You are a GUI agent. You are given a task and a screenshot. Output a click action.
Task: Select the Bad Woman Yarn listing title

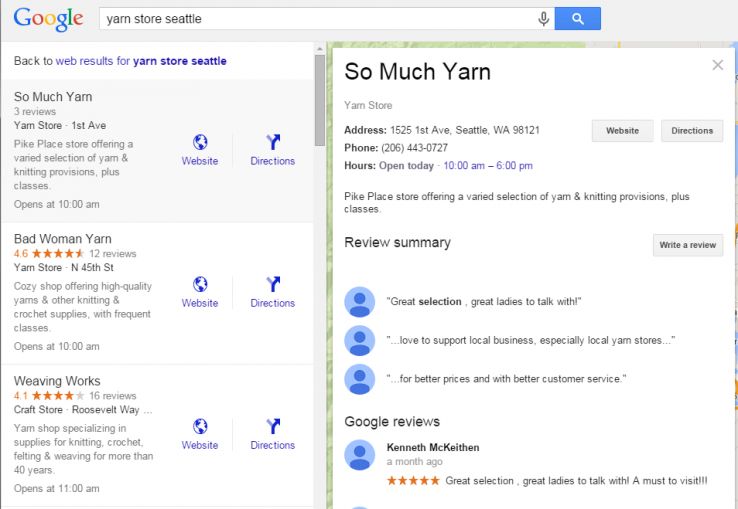(x=63, y=239)
